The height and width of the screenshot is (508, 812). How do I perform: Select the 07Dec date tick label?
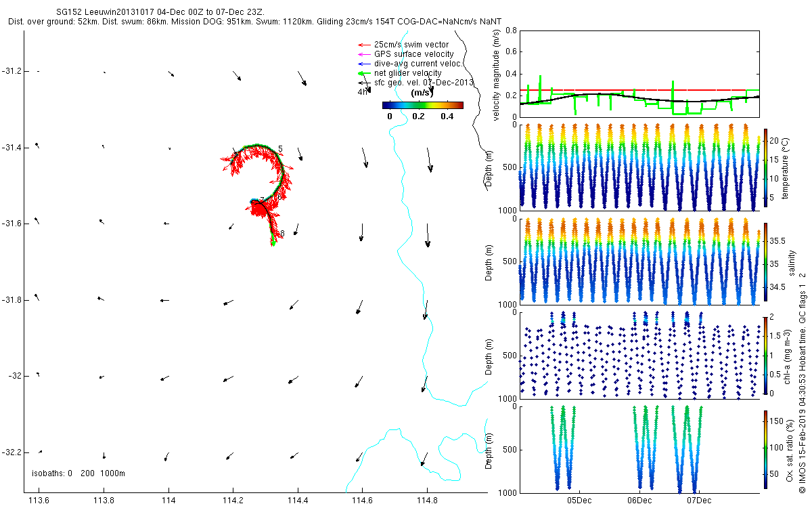(x=698, y=501)
